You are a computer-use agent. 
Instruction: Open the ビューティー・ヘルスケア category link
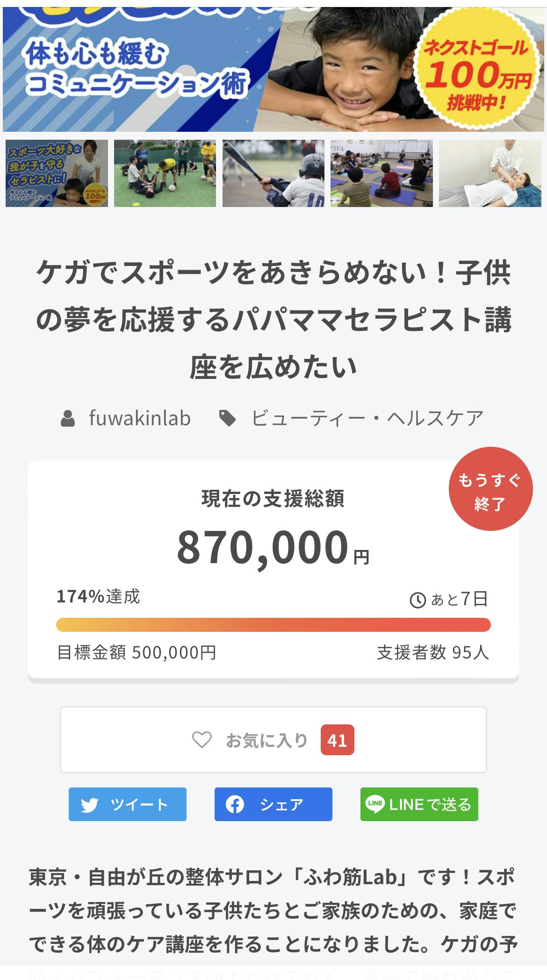(x=367, y=418)
